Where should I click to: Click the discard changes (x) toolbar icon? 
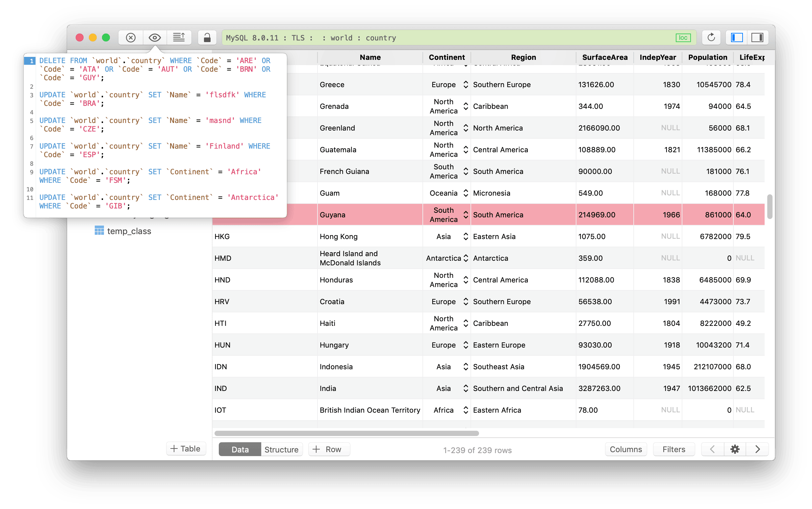131,38
